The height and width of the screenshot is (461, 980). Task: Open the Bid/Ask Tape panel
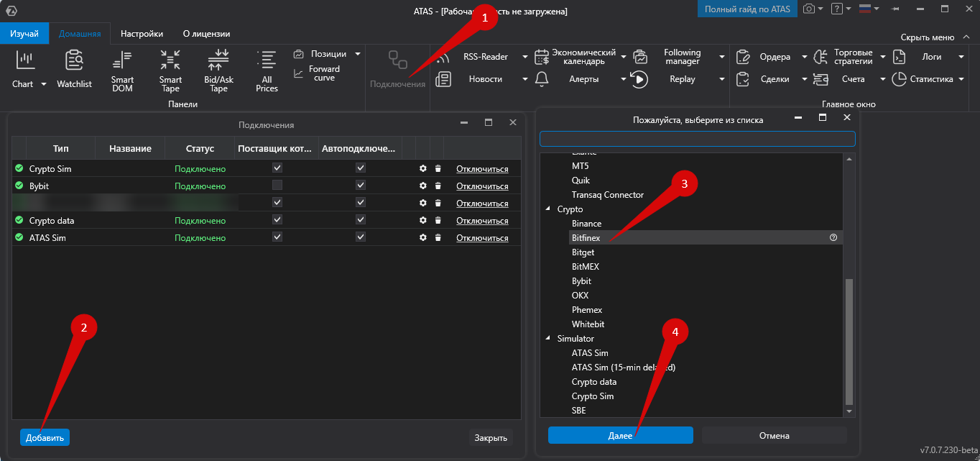click(218, 70)
